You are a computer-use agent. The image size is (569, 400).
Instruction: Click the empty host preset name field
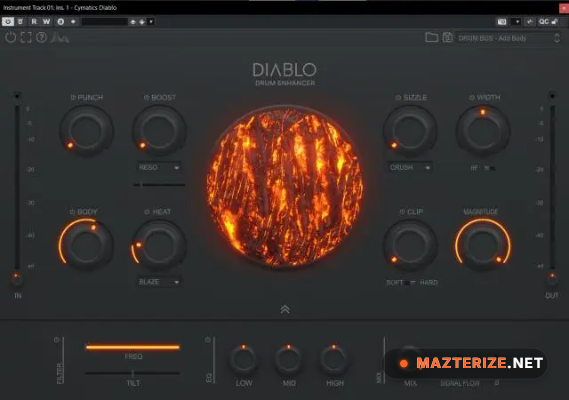coord(105,22)
